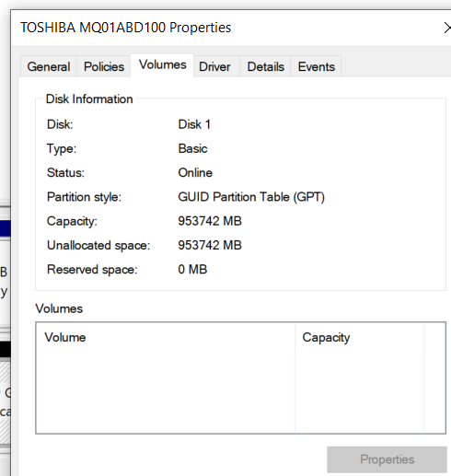Click the 'Reserved space:' label
451x476 pixels.
coord(92,270)
